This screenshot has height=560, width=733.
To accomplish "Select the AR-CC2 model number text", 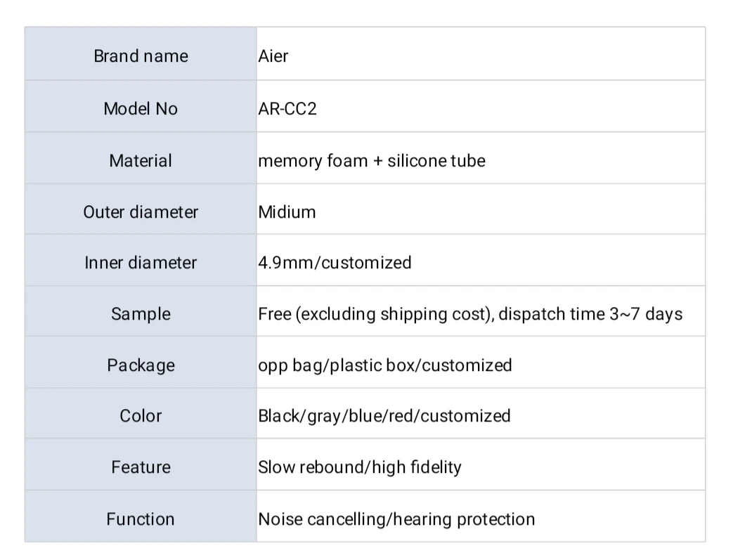I will [287, 109].
